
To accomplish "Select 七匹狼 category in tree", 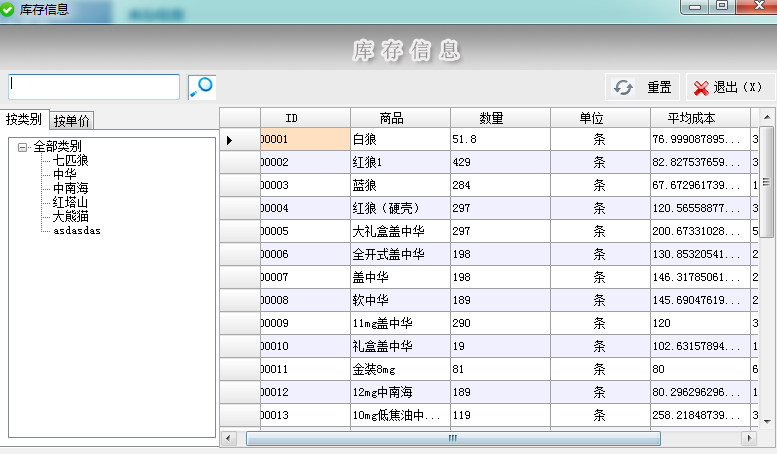I will tap(71, 160).
